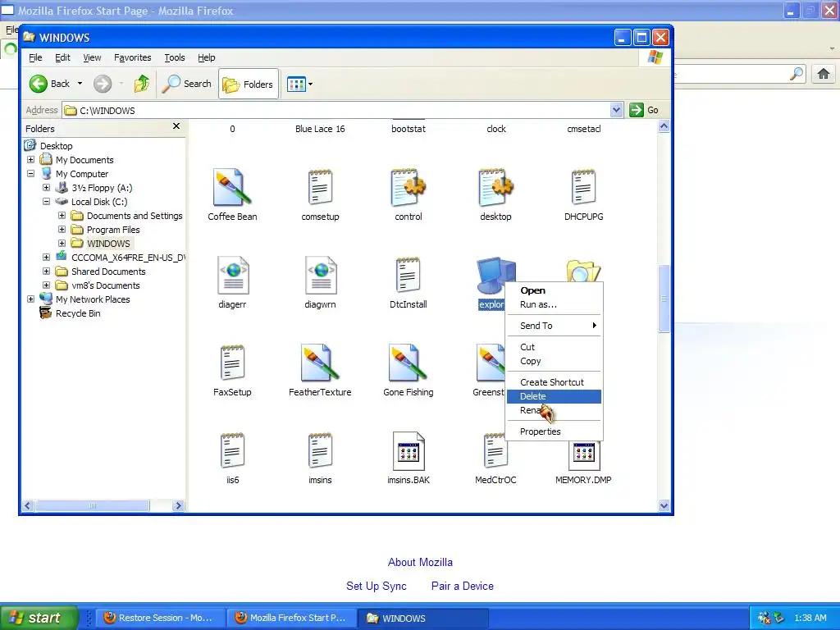
Task: Open the Pair a Device link in Firefox
Action: [463, 586]
